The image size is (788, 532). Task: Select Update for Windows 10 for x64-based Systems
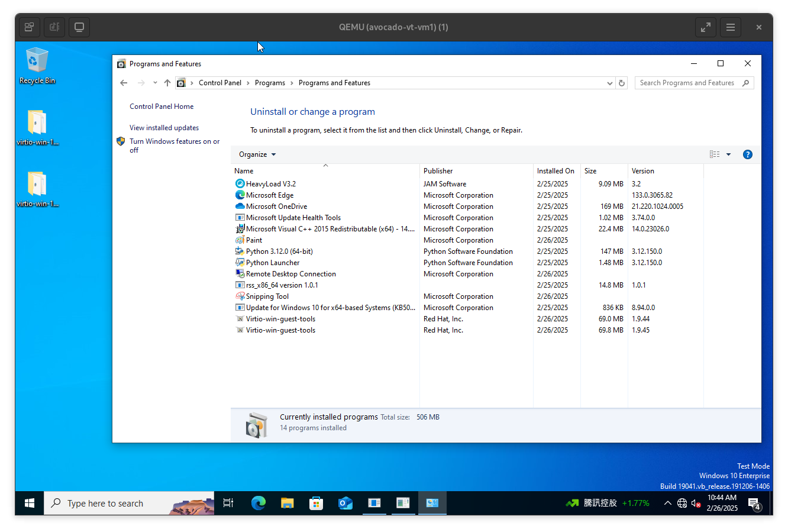tap(469, 307)
